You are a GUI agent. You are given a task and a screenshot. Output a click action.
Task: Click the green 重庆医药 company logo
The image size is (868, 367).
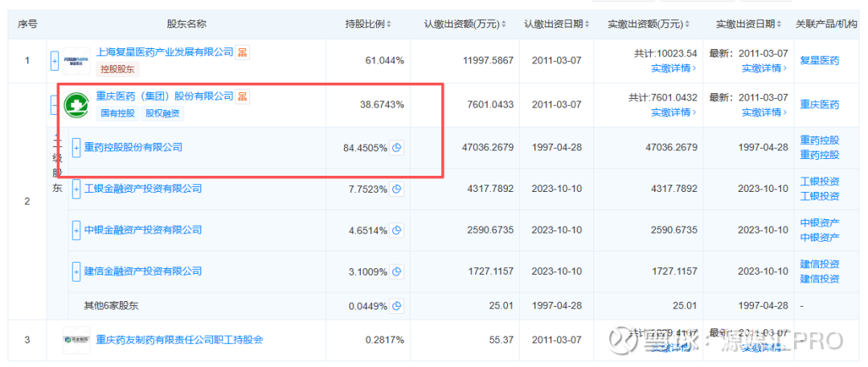[x=76, y=104]
